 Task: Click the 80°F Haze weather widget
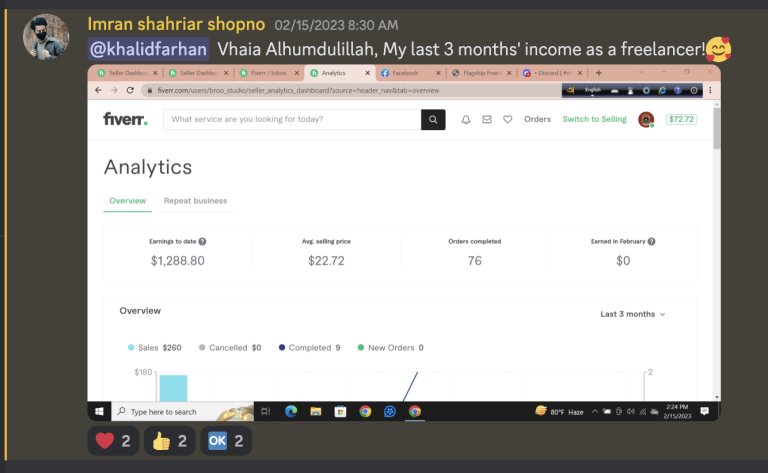click(x=559, y=411)
